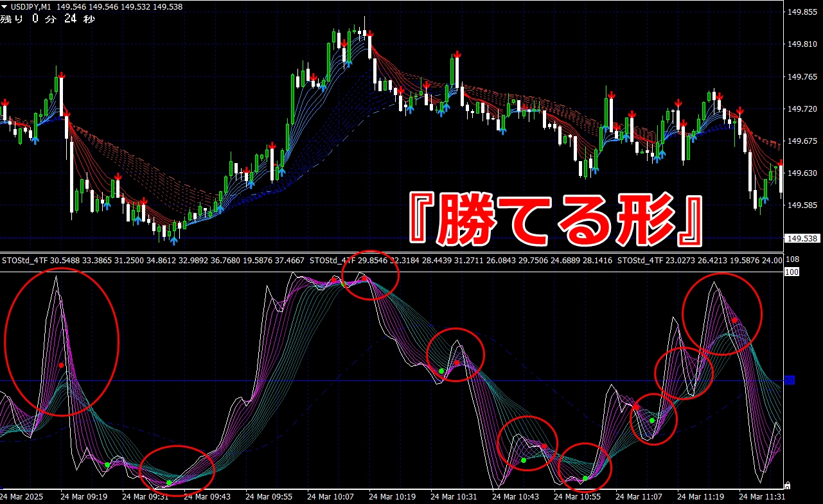The width and height of the screenshot is (823, 504).
Task: Click the leftmost STOStd_4TF indicator label
Action: 24,261
